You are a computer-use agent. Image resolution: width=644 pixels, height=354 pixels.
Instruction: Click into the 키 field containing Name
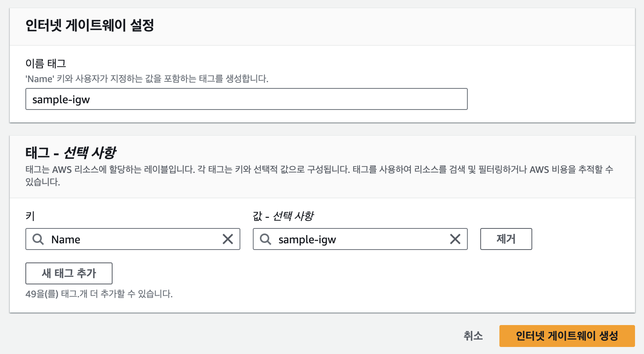click(133, 239)
